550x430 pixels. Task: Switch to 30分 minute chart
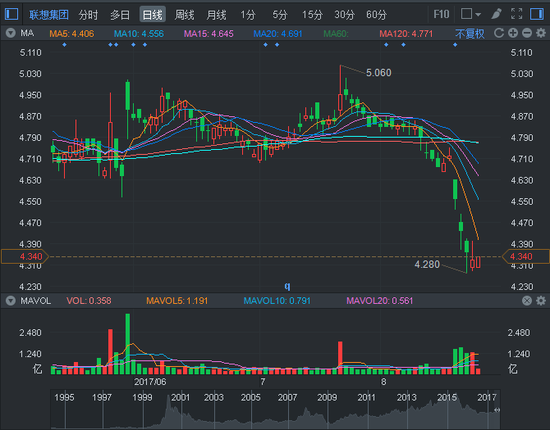click(344, 15)
